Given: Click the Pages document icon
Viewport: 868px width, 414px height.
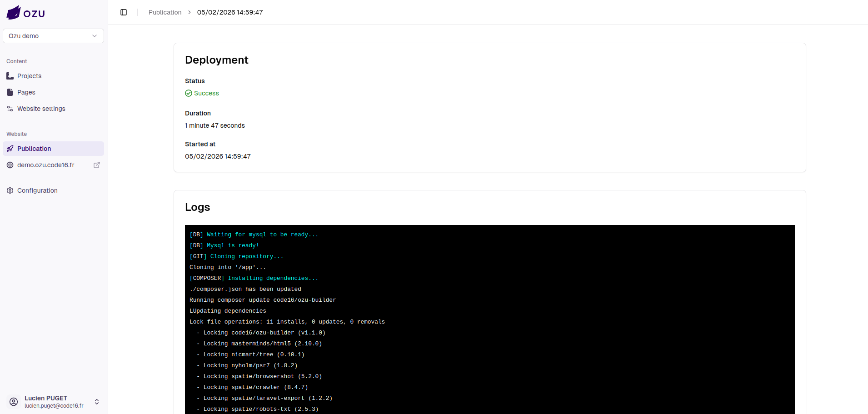Looking at the screenshot, I should [10, 92].
